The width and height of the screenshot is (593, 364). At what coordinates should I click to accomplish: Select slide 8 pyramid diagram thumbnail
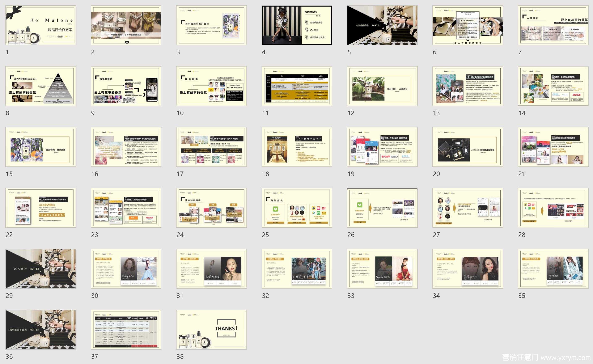(x=41, y=86)
